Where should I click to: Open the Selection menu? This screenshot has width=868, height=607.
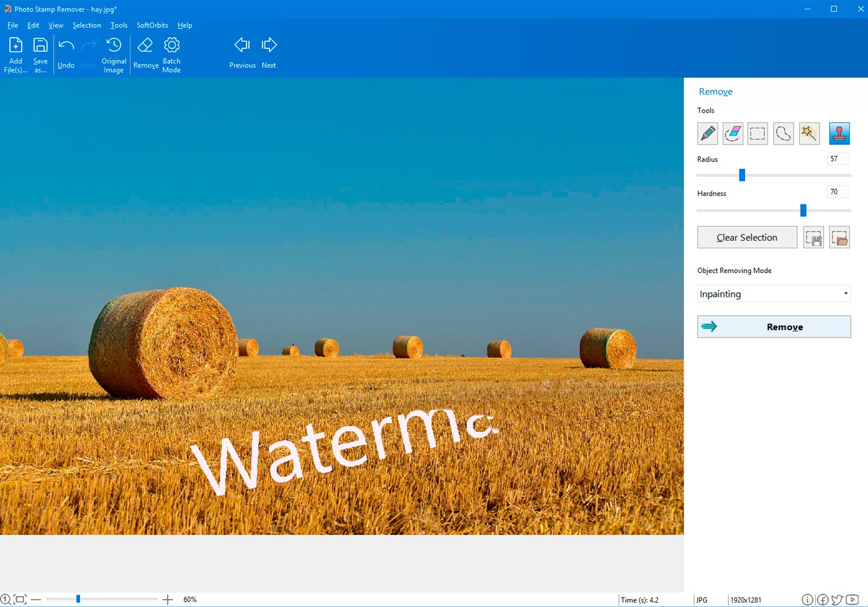[86, 25]
